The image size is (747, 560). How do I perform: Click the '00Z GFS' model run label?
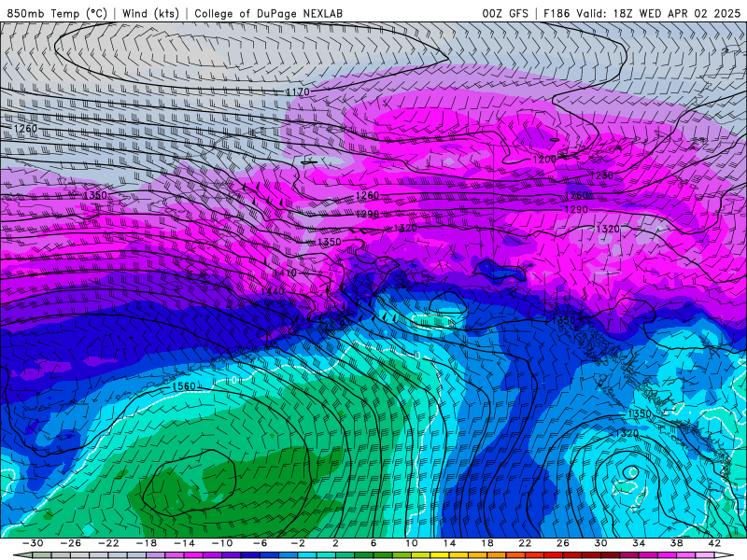(x=505, y=13)
